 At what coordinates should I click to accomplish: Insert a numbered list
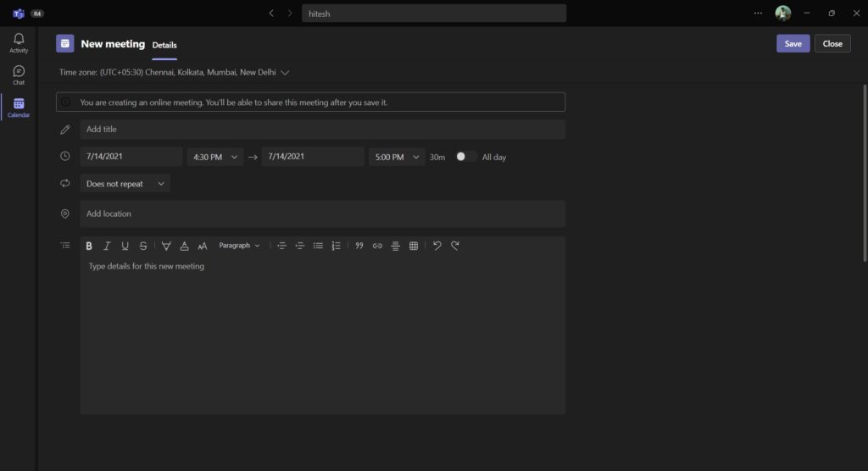pyautogui.click(x=337, y=246)
